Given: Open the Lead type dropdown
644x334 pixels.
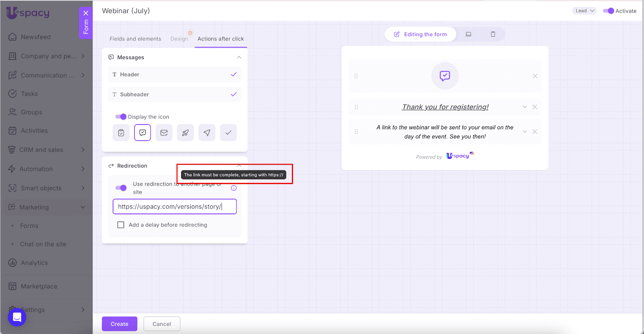Looking at the screenshot, I should (x=584, y=11).
